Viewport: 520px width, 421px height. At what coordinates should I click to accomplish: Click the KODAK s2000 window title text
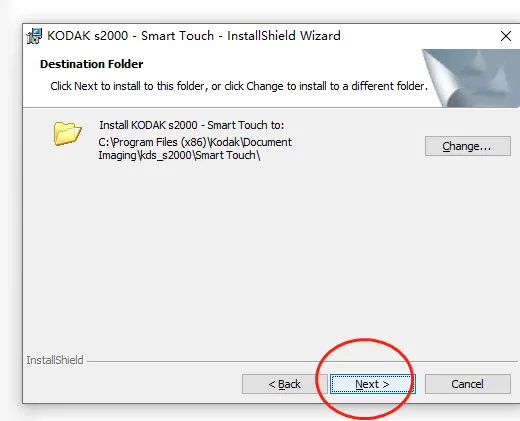point(194,36)
